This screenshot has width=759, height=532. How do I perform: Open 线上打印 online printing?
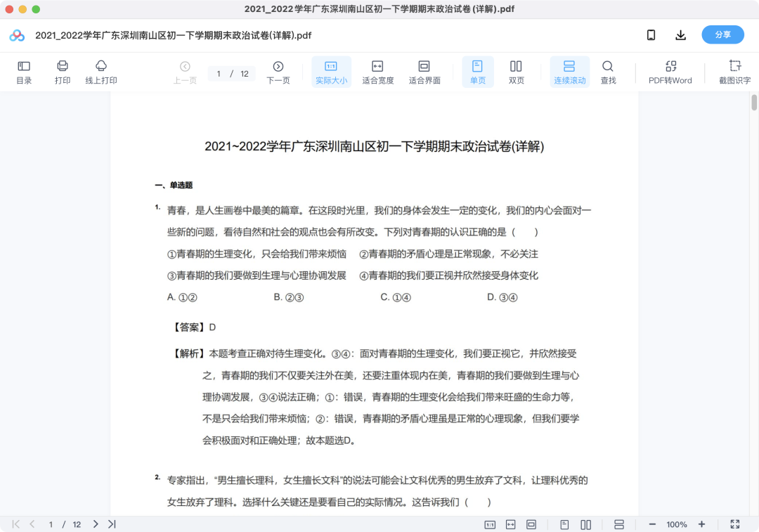[101, 72]
